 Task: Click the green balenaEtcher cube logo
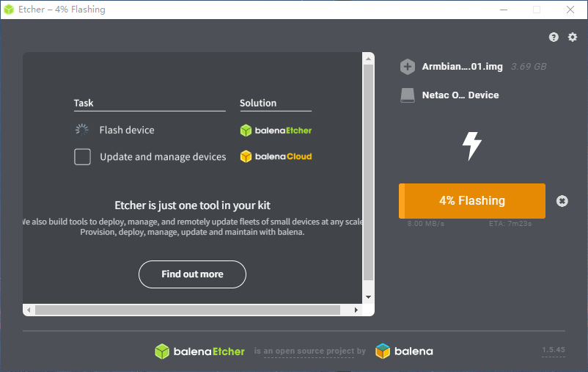(x=246, y=131)
